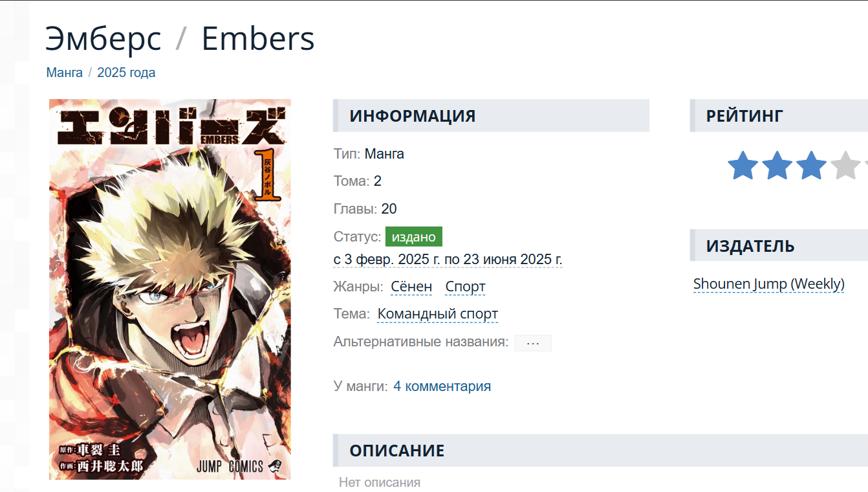Click the ИНФОРМАЦИЯ section header
This screenshot has height=492, width=868.
click(491, 116)
